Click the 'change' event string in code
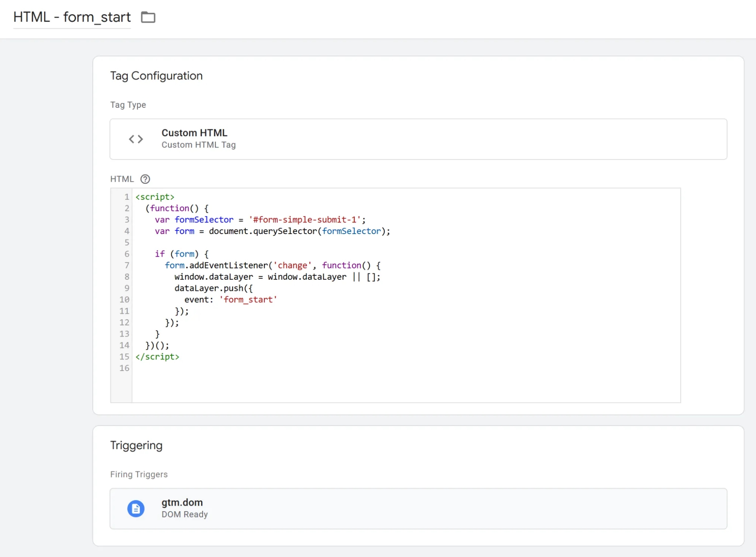The image size is (756, 557). (x=292, y=265)
